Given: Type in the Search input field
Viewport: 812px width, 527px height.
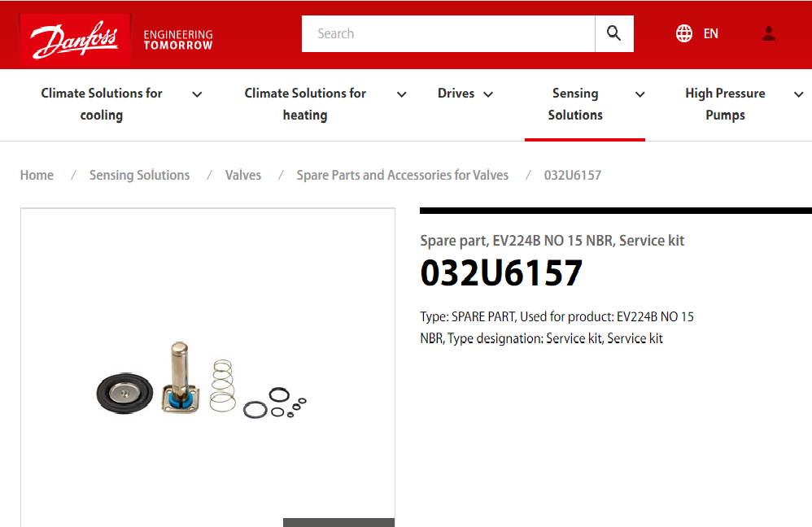Looking at the screenshot, I should pyautogui.click(x=447, y=34).
